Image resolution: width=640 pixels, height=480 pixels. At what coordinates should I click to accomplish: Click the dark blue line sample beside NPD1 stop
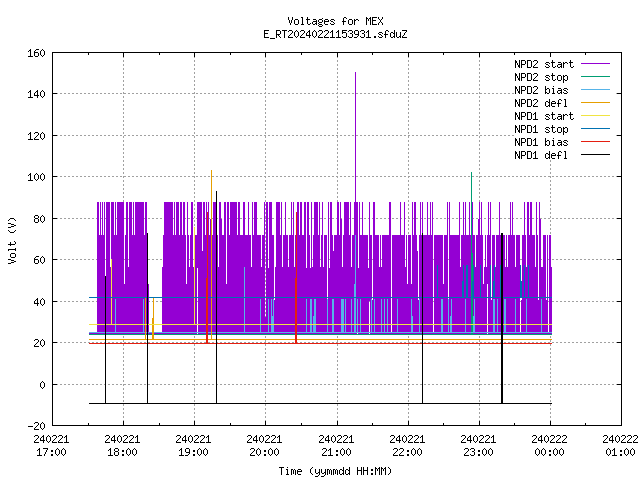coord(595,129)
